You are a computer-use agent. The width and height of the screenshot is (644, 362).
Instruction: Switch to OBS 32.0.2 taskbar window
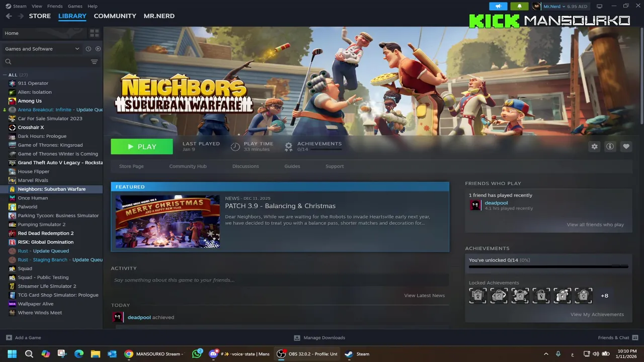point(307,354)
